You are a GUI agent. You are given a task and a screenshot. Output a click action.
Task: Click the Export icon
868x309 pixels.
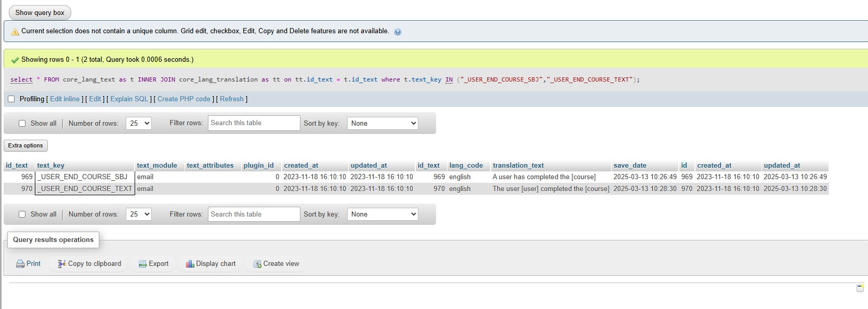(x=142, y=264)
